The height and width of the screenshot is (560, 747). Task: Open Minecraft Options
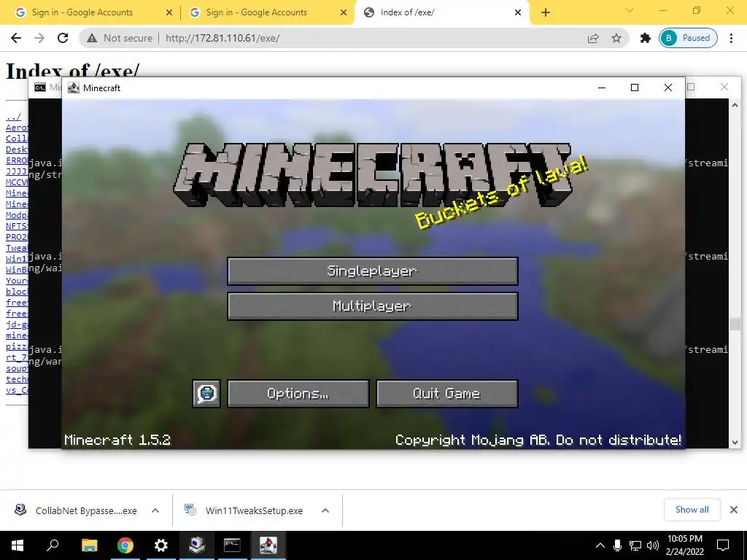pos(298,393)
